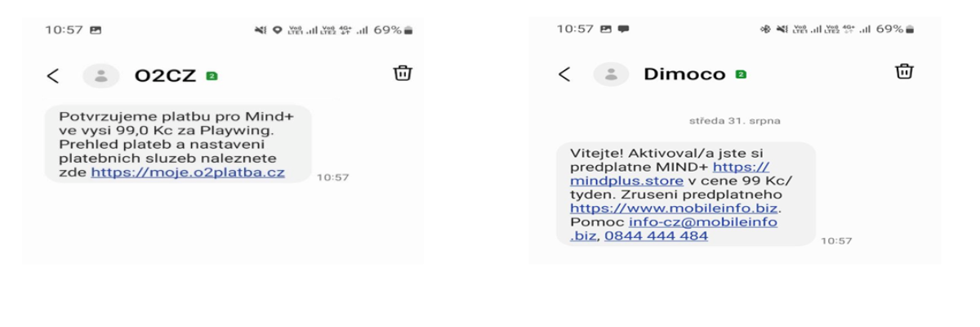
Task: Tap the date header středa 31. srpna
Action: (x=735, y=121)
